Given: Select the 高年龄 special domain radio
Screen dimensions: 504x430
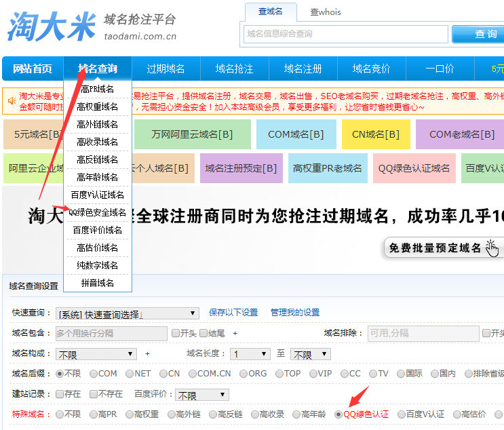Looking at the screenshot, I should 296,414.
